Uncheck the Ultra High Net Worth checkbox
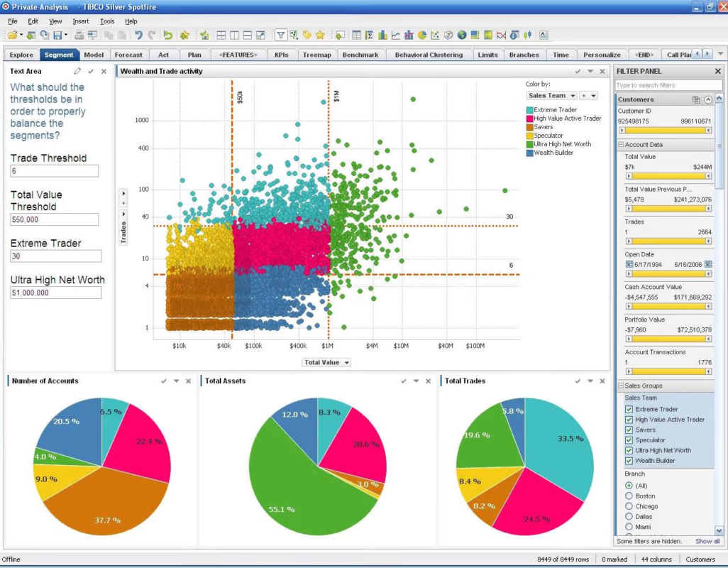The width and height of the screenshot is (728, 568). (x=629, y=450)
